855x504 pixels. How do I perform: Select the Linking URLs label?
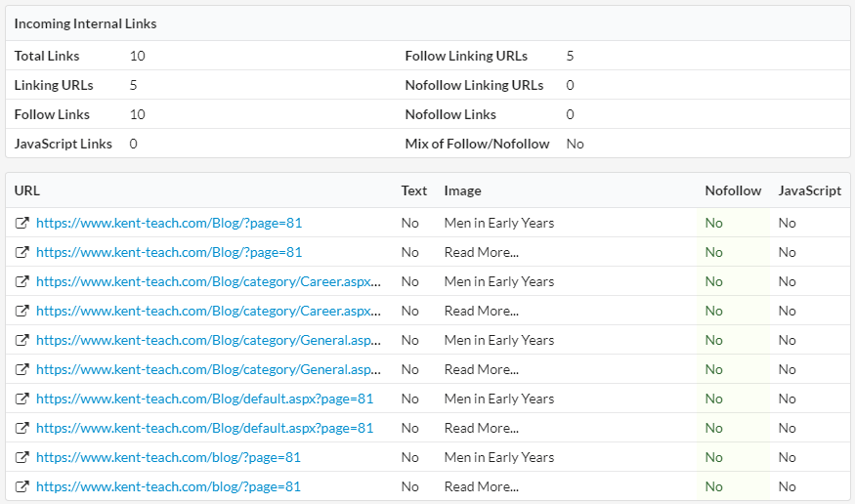(x=54, y=86)
